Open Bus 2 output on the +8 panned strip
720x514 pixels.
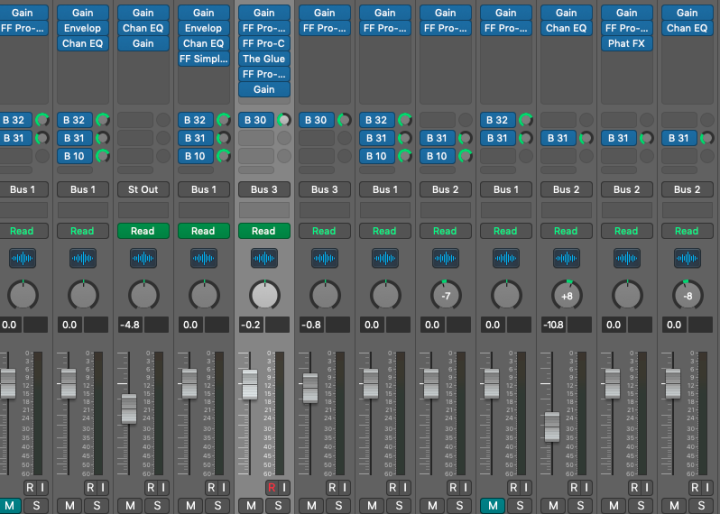click(566, 189)
